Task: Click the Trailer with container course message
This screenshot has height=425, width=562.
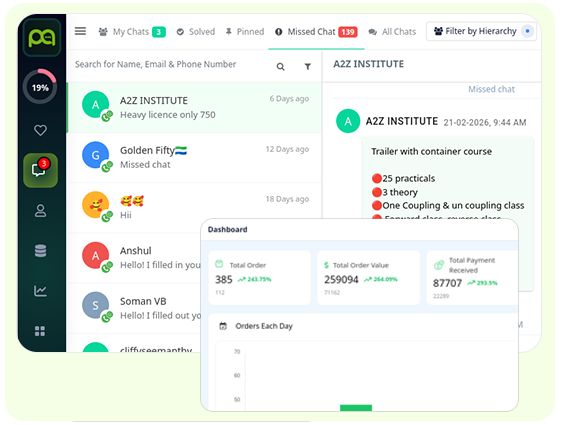Action: [x=432, y=152]
